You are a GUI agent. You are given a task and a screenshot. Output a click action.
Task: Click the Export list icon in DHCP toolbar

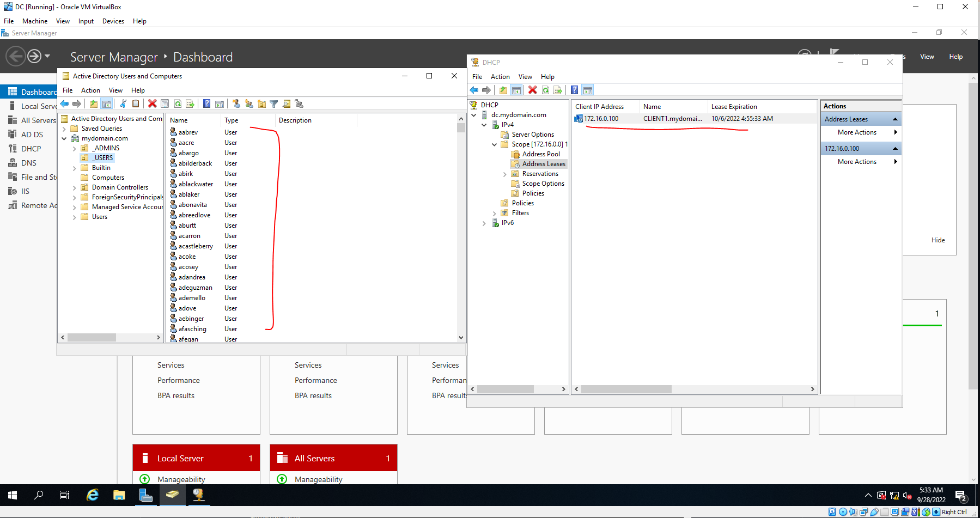coord(558,90)
